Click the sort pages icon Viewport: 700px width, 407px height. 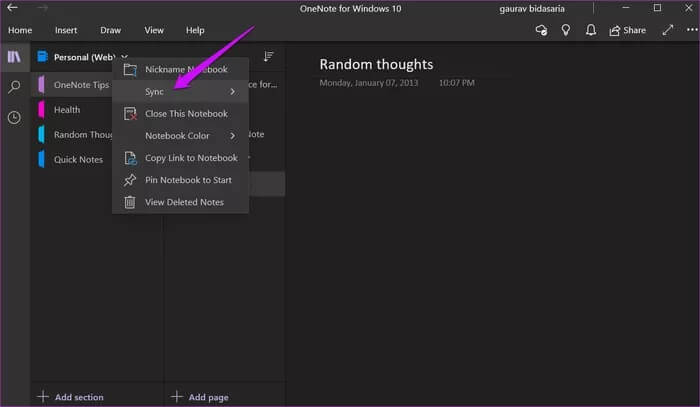(268, 56)
